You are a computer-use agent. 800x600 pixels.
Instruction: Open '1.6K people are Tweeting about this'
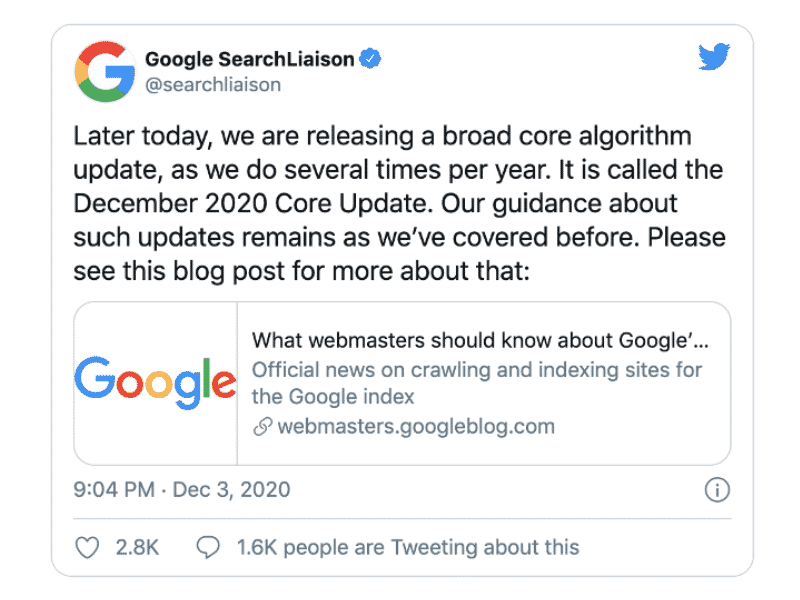coord(408,547)
